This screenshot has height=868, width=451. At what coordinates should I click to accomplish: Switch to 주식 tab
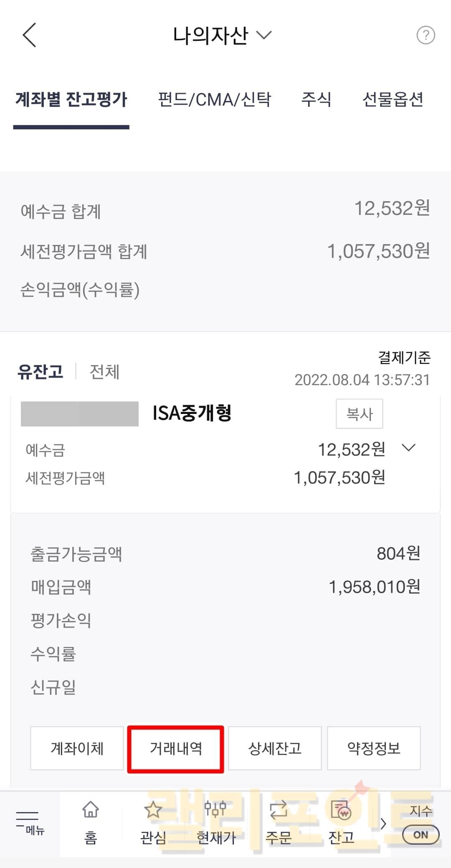(316, 100)
